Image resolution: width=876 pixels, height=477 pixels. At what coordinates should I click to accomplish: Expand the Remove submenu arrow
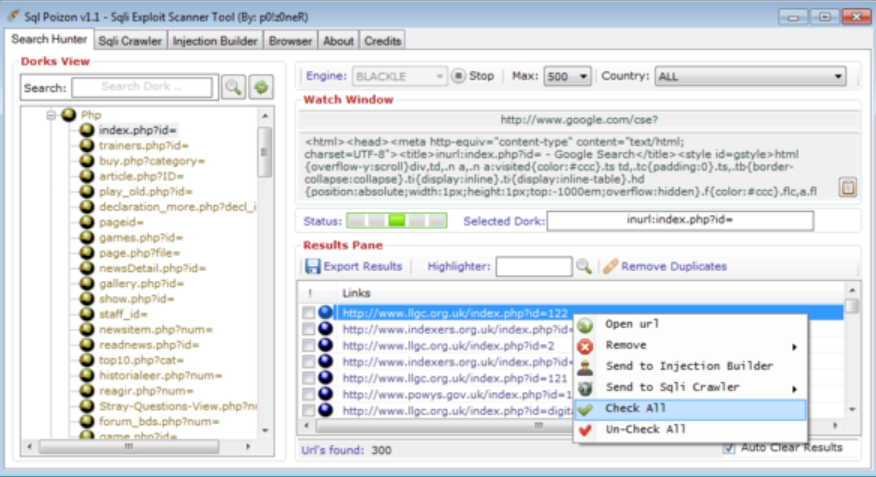click(794, 347)
